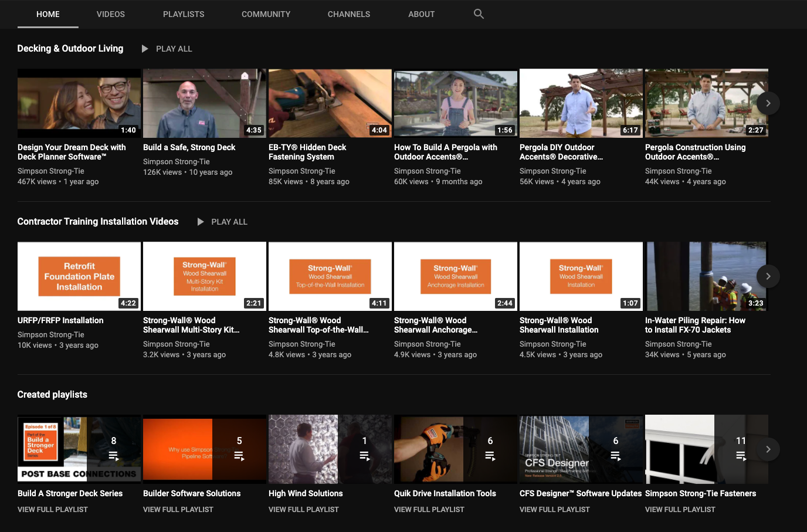This screenshot has width=807, height=532.
Task: View full playlist for Simpson Strong-Tie Fasteners
Action: [x=680, y=510]
